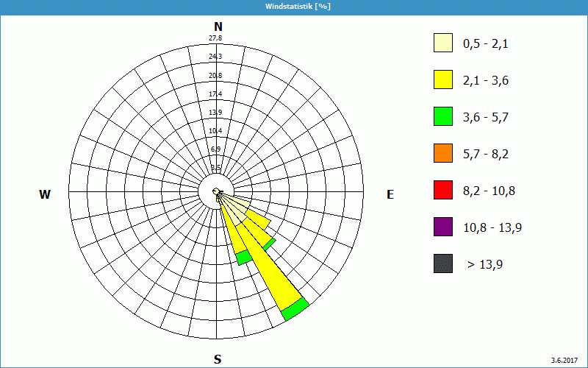588x368 pixels.
Task: Pick the orange 5,7 - 8,2 legend swatch
Action: [442, 154]
